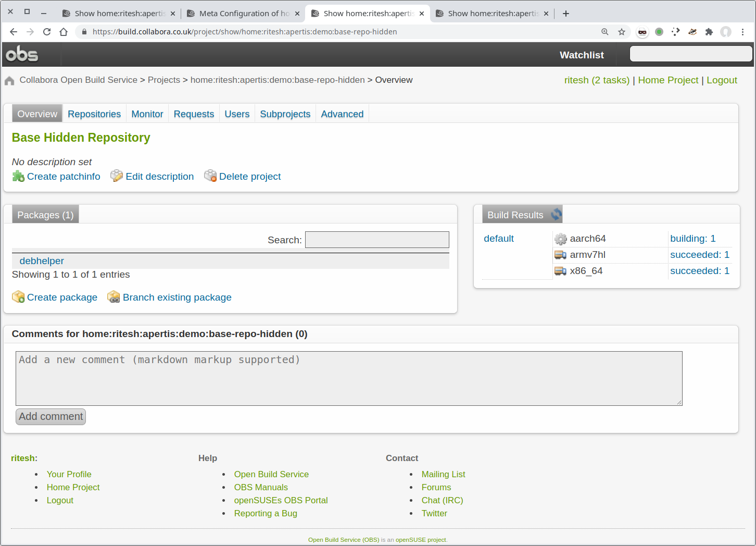Open the Reporting a Bug footer link

tap(266, 513)
